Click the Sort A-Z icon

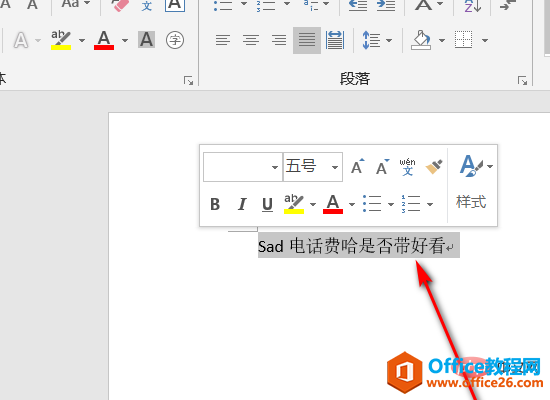click(473, 5)
